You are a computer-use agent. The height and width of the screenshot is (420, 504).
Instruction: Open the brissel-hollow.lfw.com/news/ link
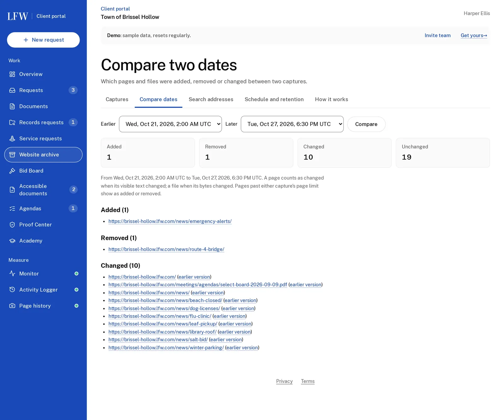149,292
